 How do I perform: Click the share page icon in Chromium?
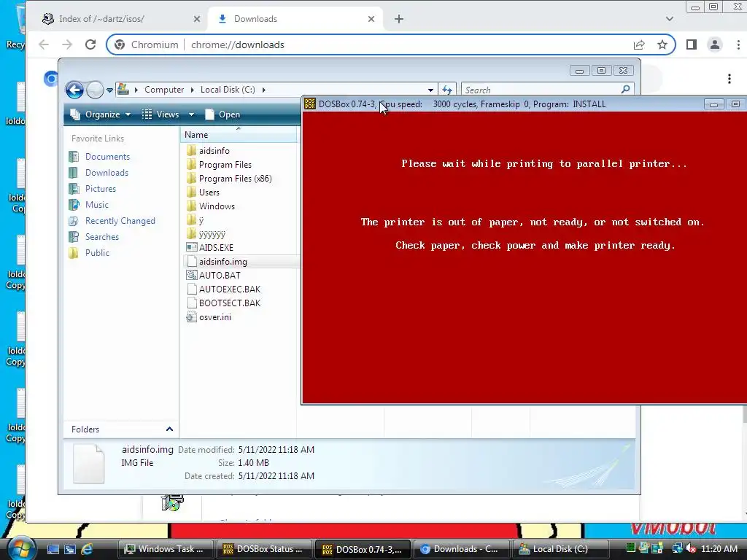coord(639,44)
